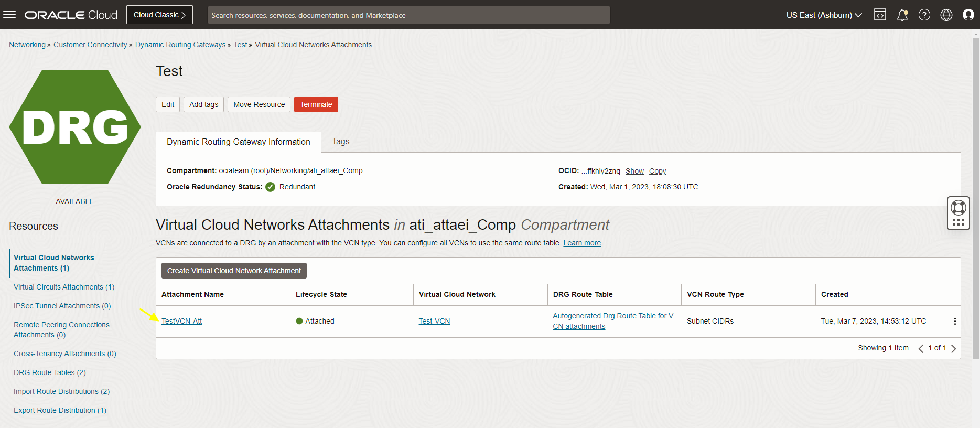Go to previous page of attachments

pos(921,348)
